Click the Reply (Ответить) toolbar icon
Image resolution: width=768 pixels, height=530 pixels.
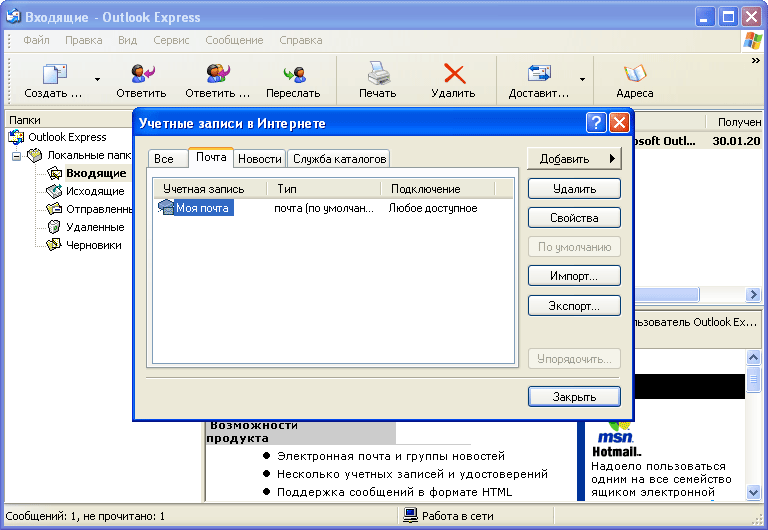point(143,74)
